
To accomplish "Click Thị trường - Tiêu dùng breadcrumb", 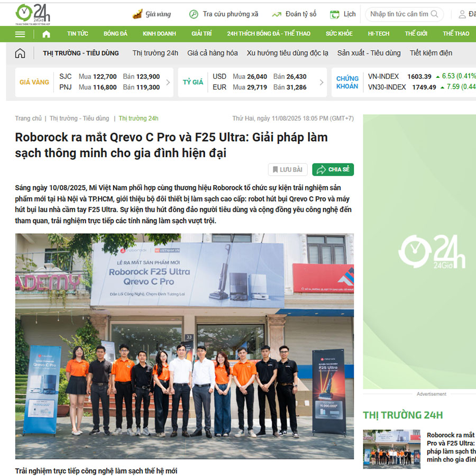I will click(x=79, y=118).
